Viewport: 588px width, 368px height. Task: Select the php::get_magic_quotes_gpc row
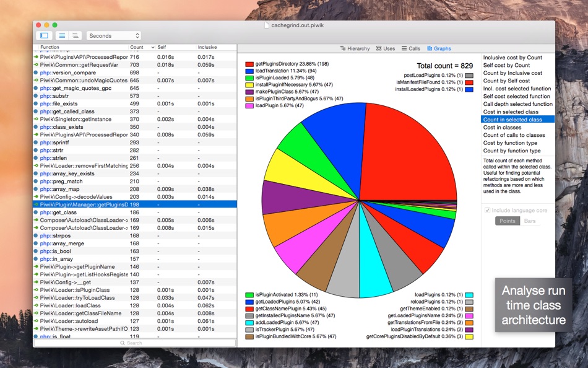click(135, 88)
